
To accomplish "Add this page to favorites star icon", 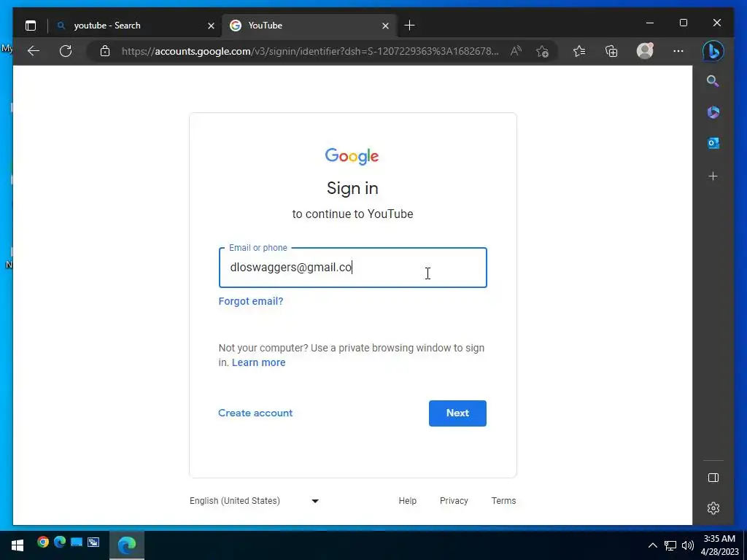I will coord(542,51).
